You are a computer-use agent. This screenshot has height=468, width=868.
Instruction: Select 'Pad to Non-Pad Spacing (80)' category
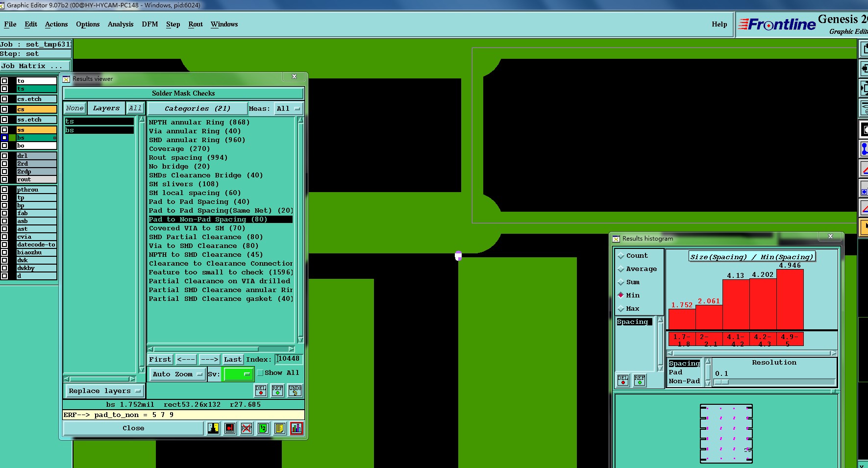point(221,220)
